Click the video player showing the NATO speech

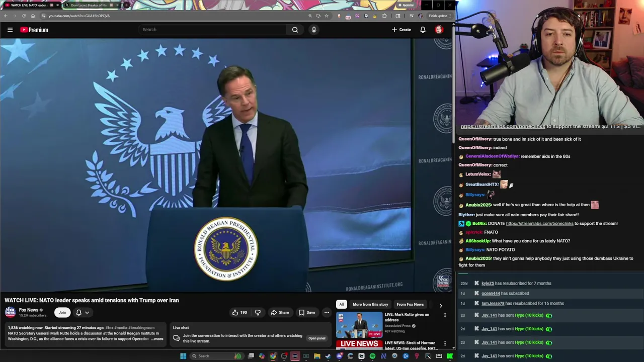(x=226, y=166)
